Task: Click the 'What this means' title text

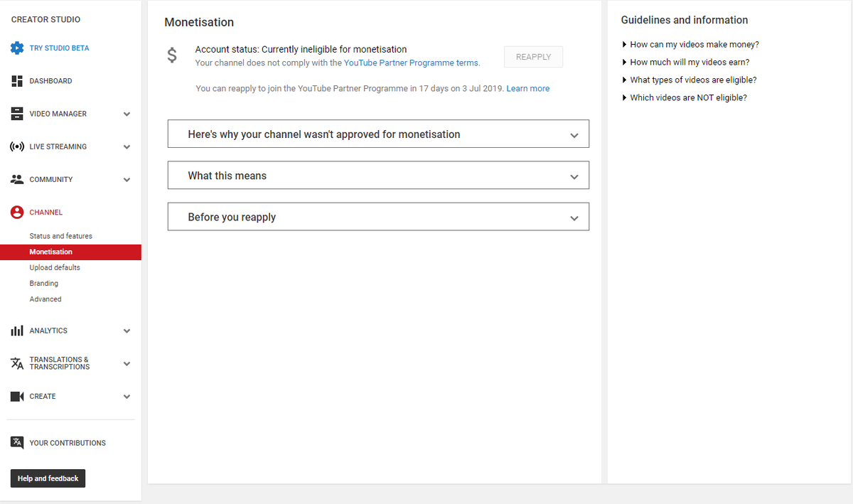Action: (x=227, y=176)
